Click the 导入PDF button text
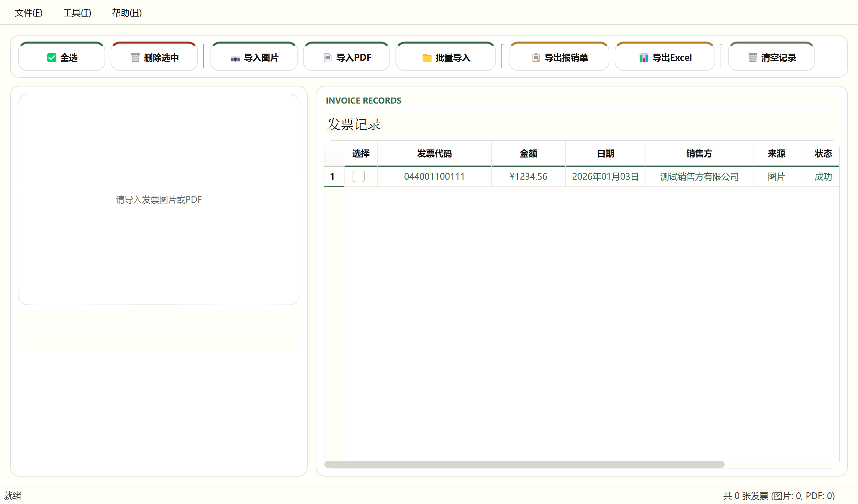This screenshot has width=858, height=504. point(354,58)
